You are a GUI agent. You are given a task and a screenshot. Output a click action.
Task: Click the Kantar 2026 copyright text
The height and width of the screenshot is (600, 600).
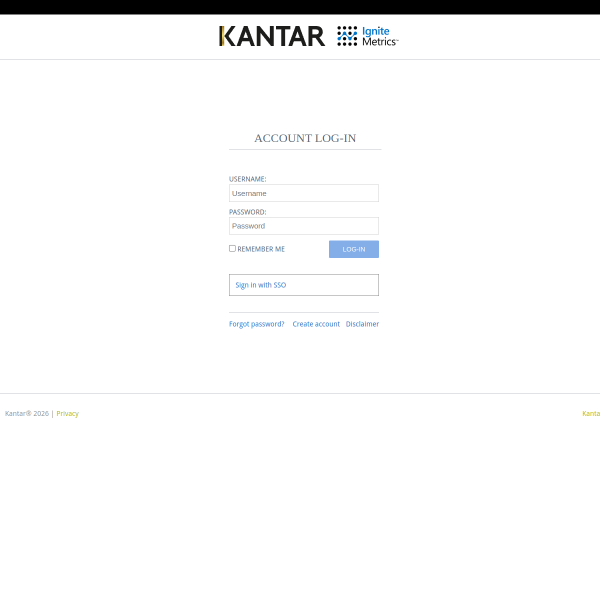click(27, 413)
